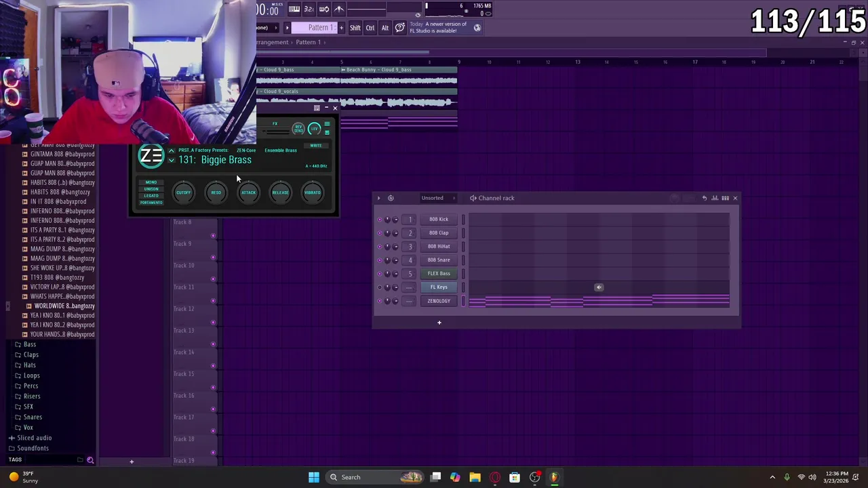The width and height of the screenshot is (868, 488).
Task: Click browser search magnifier icon
Action: click(x=90, y=460)
